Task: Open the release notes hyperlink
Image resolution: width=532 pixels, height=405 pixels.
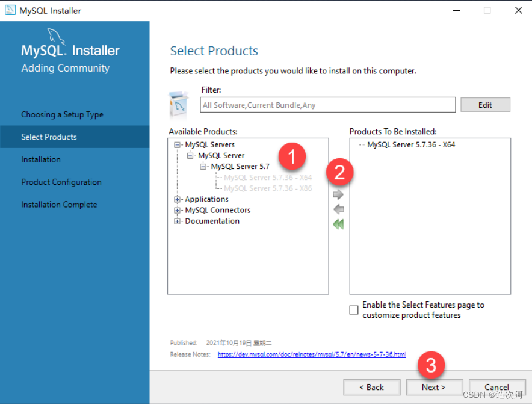Action: click(x=312, y=354)
